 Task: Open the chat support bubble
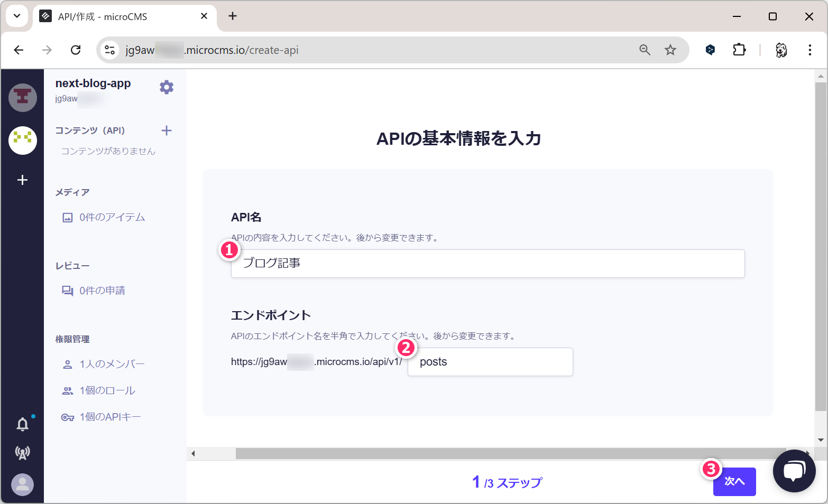pyautogui.click(x=794, y=471)
